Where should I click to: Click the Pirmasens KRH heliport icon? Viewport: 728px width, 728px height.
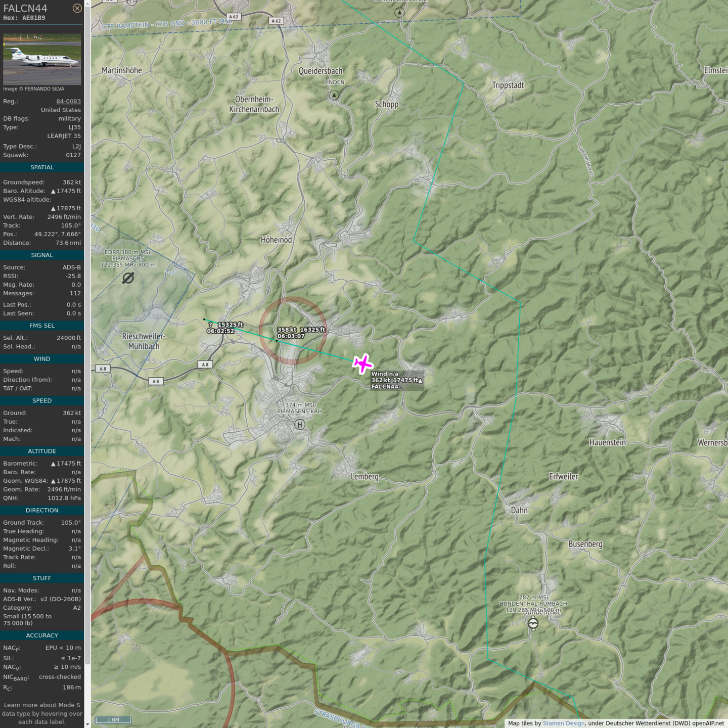click(x=300, y=425)
